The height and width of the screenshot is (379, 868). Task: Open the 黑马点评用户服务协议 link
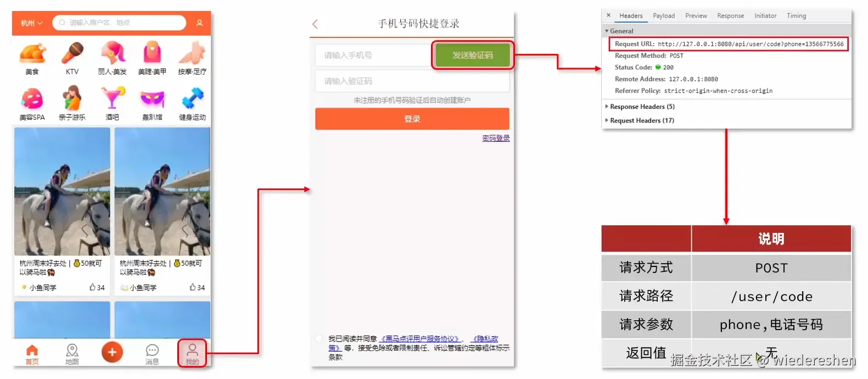(420, 339)
